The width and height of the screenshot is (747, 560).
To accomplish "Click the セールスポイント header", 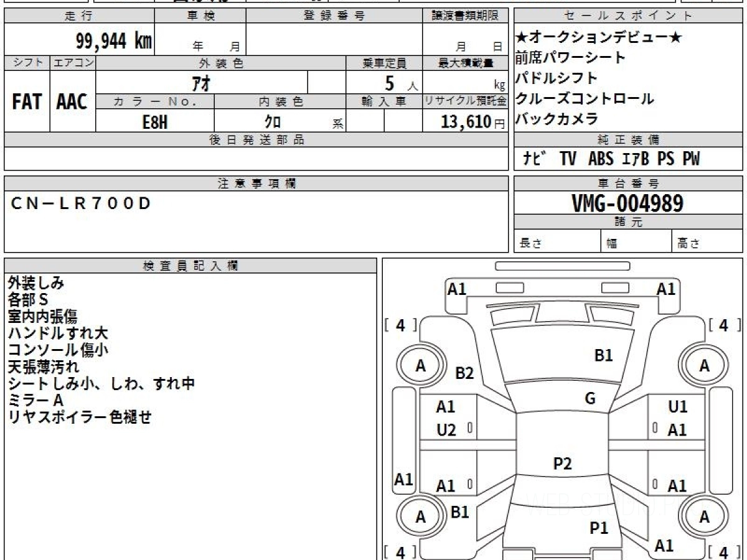I will coord(629,16).
